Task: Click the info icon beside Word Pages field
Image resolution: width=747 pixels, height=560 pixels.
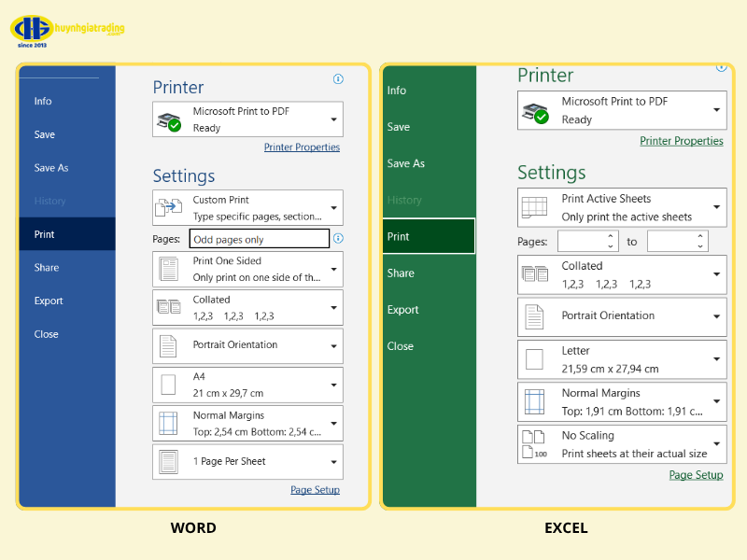Action: coord(338,239)
